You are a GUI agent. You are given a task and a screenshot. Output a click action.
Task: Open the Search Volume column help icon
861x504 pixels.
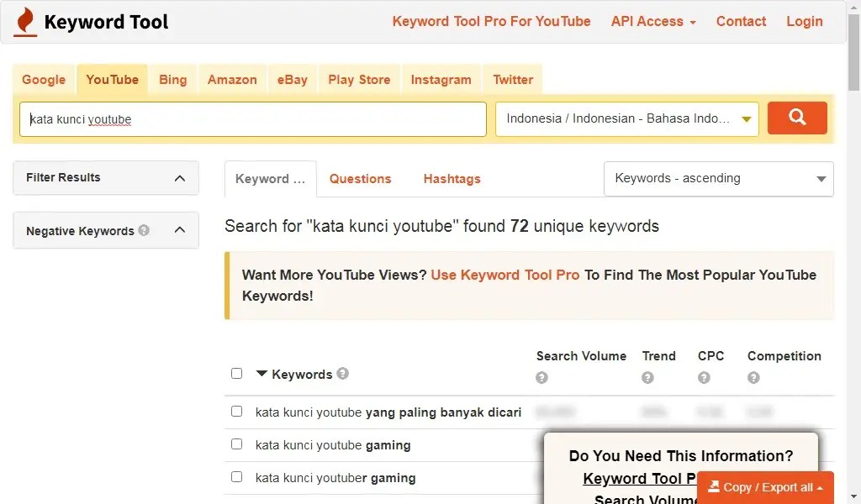tap(543, 378)
